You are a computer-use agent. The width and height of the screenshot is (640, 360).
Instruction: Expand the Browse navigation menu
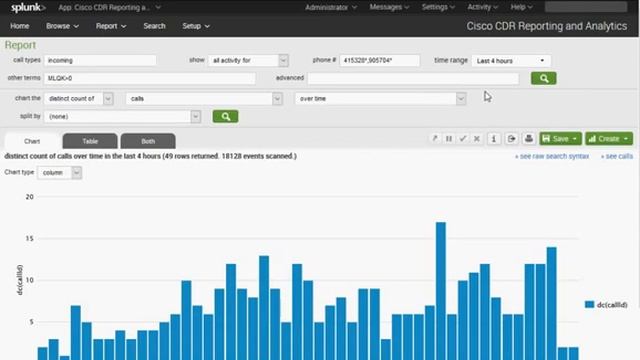62,26
